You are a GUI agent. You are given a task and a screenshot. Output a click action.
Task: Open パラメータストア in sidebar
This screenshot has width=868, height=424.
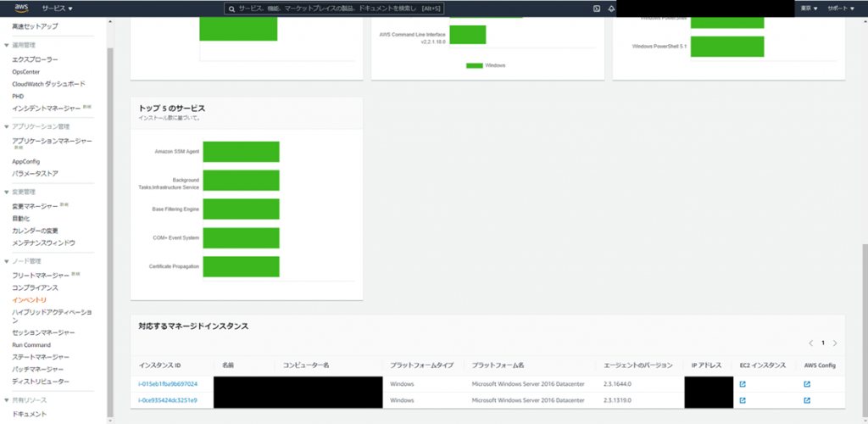click(35, 174)
